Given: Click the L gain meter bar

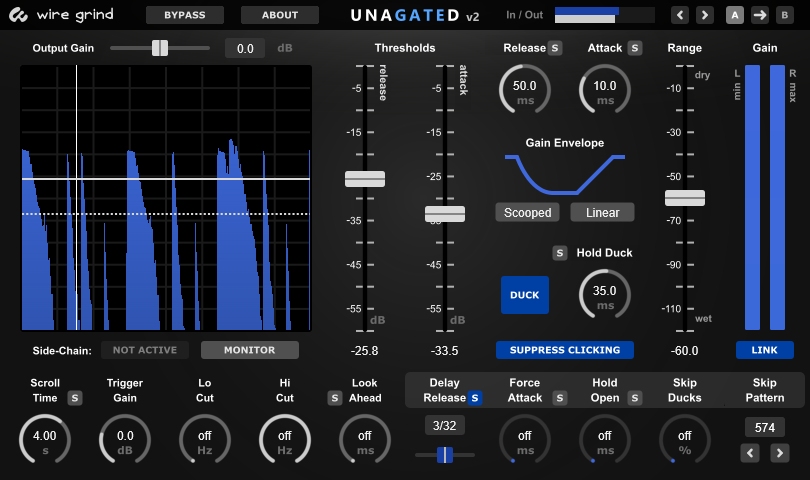Looking at the screenshot, I should (752, 197).
